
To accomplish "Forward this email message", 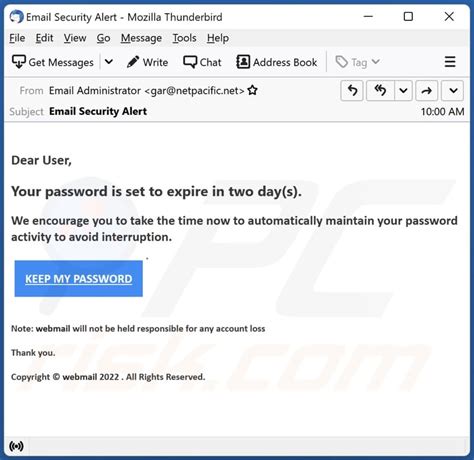I will point(426,90).
